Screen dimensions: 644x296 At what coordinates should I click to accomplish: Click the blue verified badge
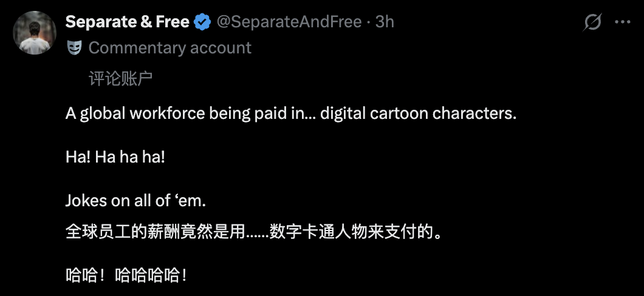202,22
